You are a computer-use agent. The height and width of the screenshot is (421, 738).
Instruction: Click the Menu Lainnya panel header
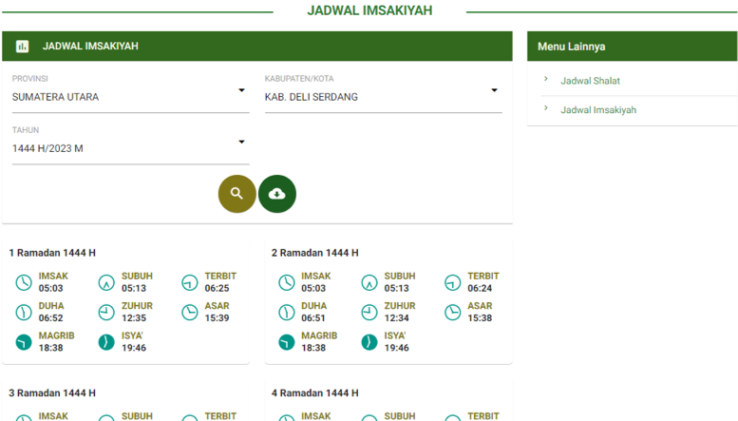tap(632, 46)
